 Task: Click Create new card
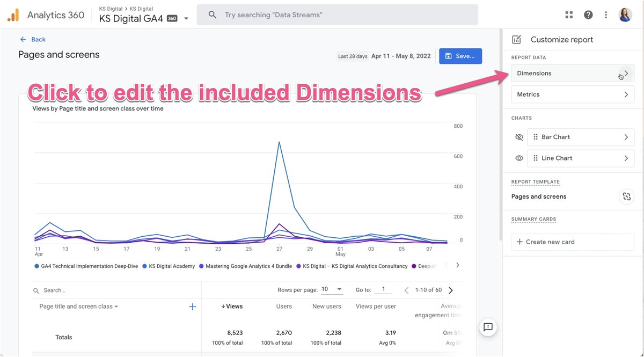coord(573,242)
